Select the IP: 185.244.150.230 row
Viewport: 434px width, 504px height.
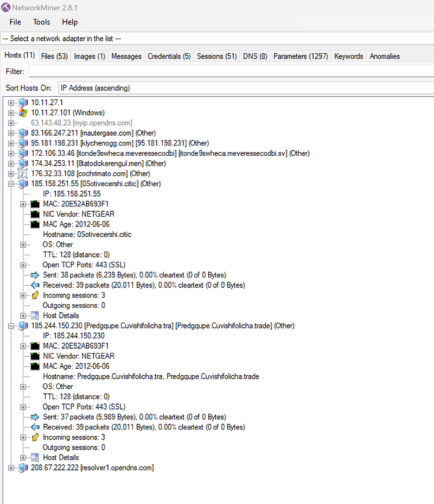tap(74, 336)
